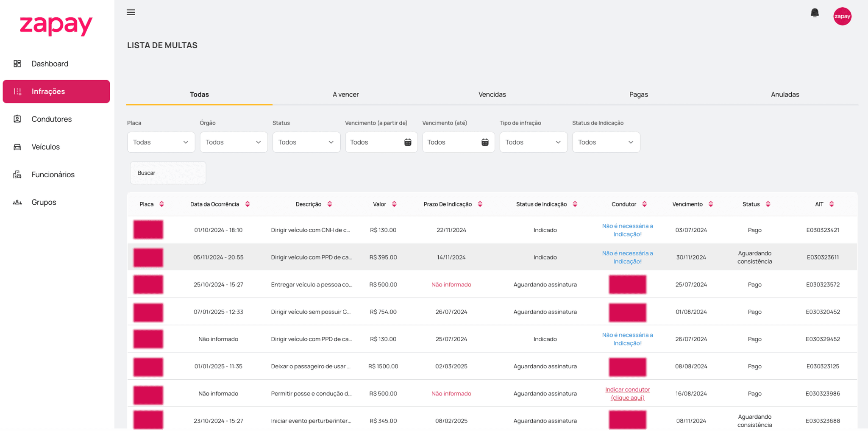The height and width of the screenshot is (431, 868).
Task: Sort by Condutor column arrows
Action: [644, 204]
